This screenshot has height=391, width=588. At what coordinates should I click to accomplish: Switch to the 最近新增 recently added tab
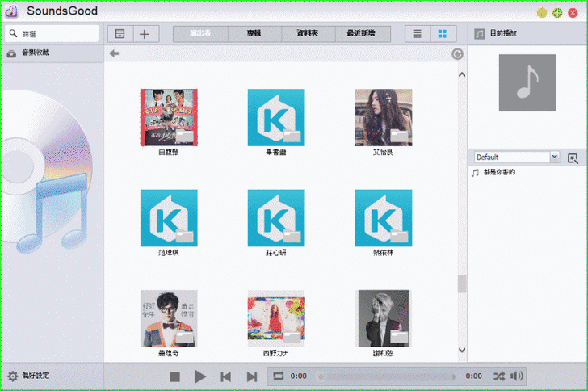[362, 33]
